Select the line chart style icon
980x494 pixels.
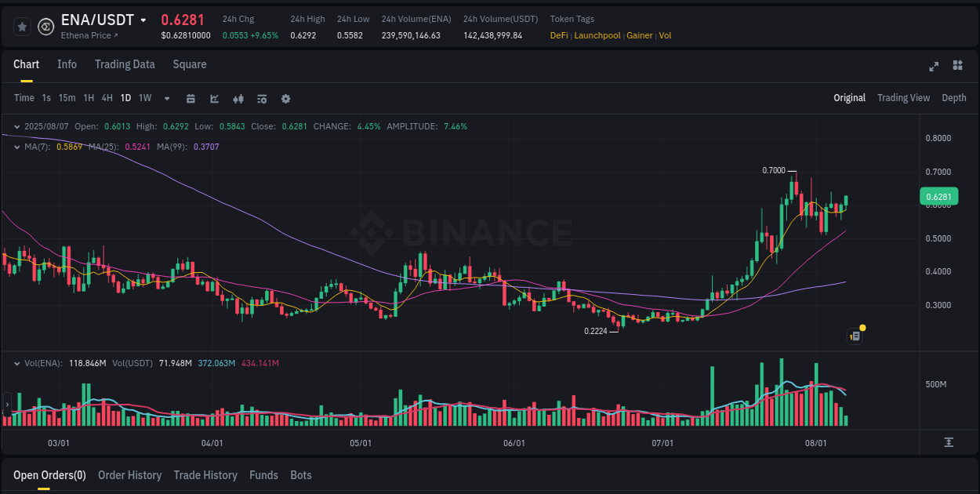tap(213, 98)
